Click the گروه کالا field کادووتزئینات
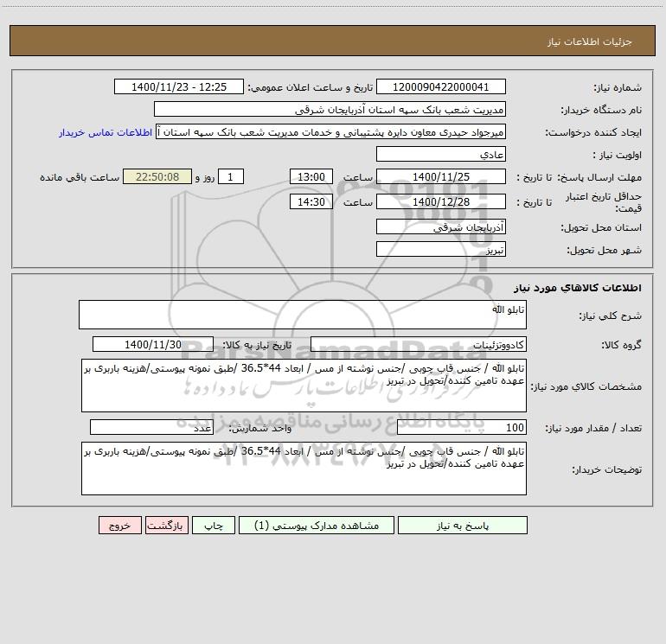 point(419,344)
